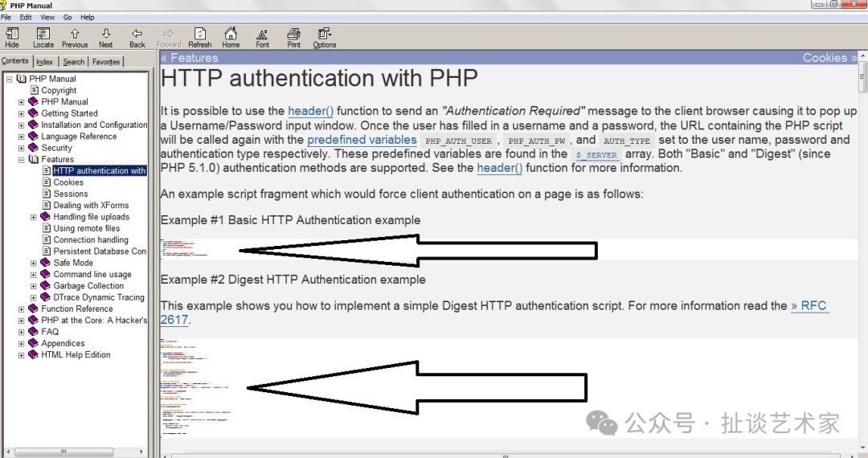
Task: Click the Print toolbar icon
Action: pyautogui.click(x=294, y=34)
